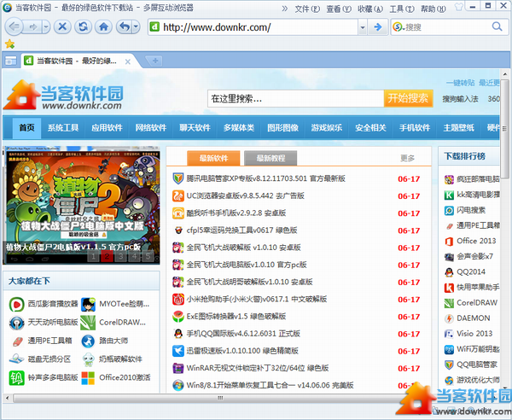Open the 文件(F) menu
Viewport: 512px width, 420px height.
[x=307, y=9]
